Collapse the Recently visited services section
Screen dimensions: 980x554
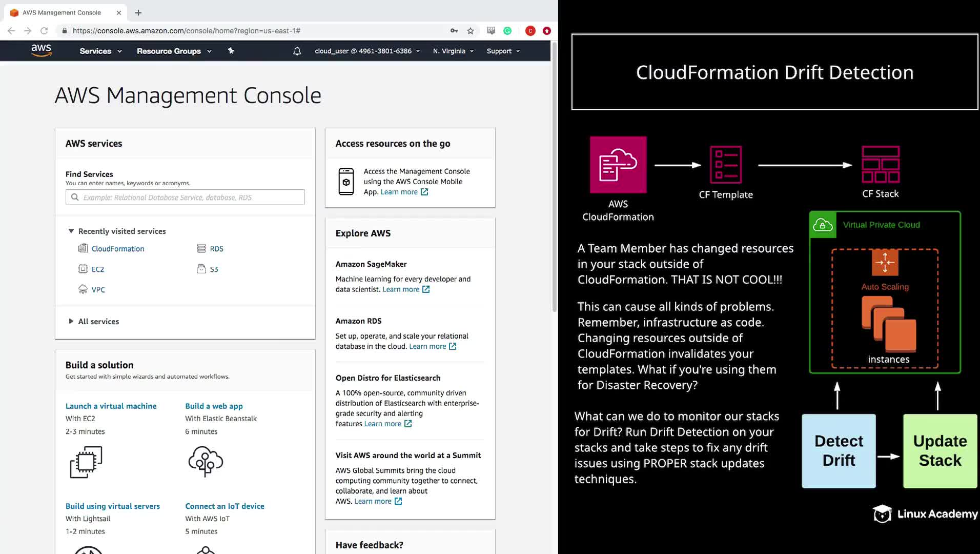pos(71,231)
